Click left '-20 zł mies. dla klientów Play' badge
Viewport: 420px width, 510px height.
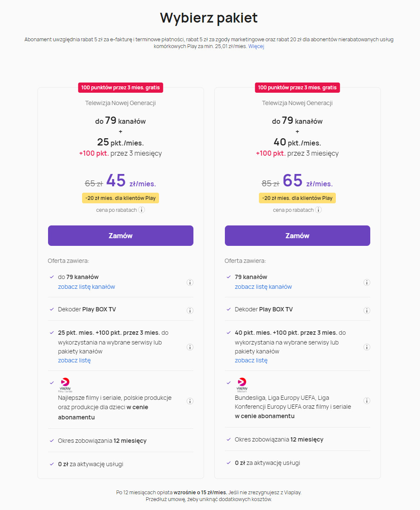click(121, 198)
